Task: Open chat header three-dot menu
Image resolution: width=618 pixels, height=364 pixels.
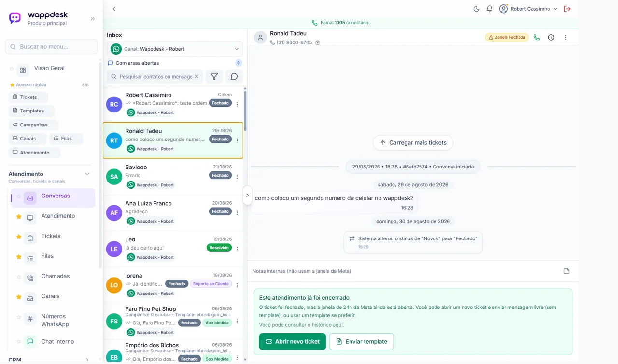Action: pos(565,37)
